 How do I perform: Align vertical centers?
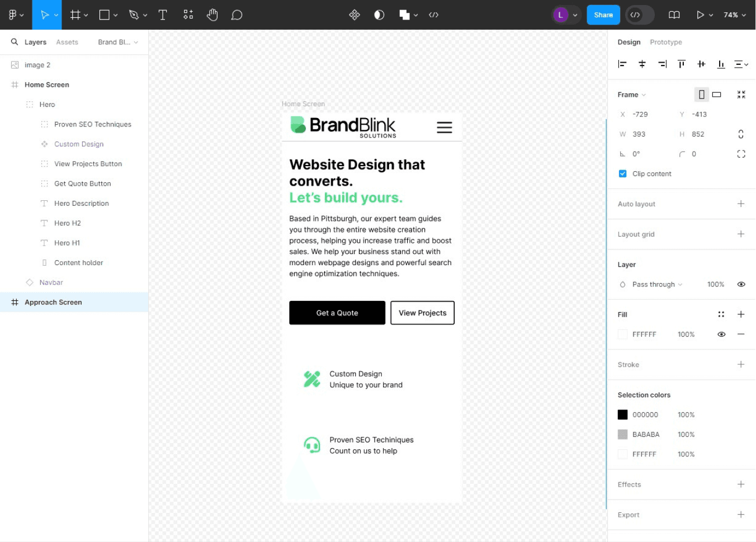[701, 64]
